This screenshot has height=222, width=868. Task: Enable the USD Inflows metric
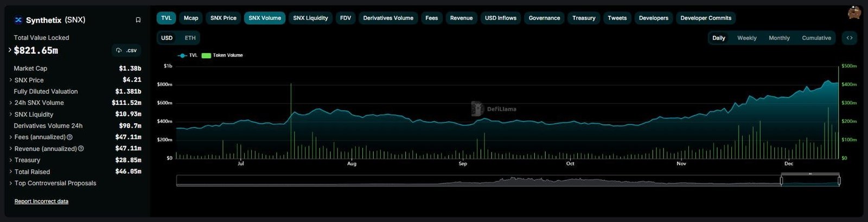(501, 18)
